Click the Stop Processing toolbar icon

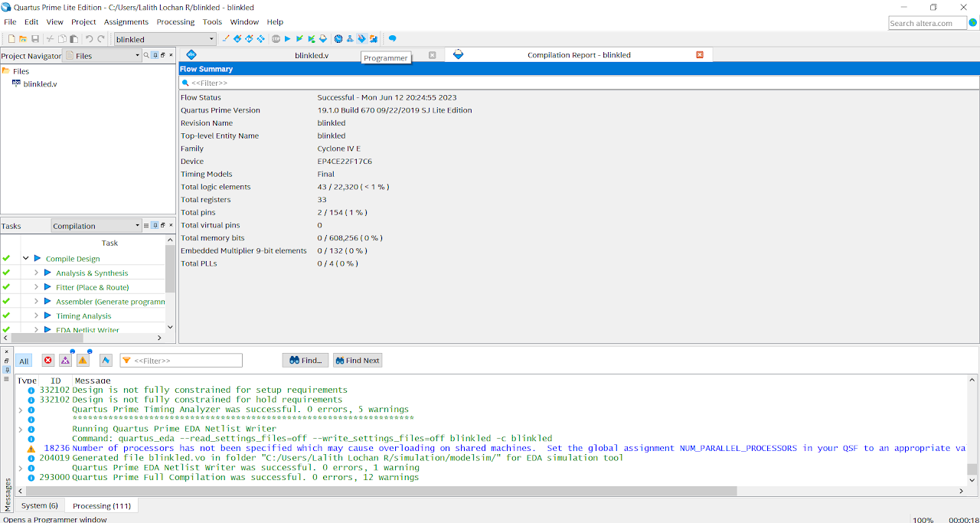[276, 39]
